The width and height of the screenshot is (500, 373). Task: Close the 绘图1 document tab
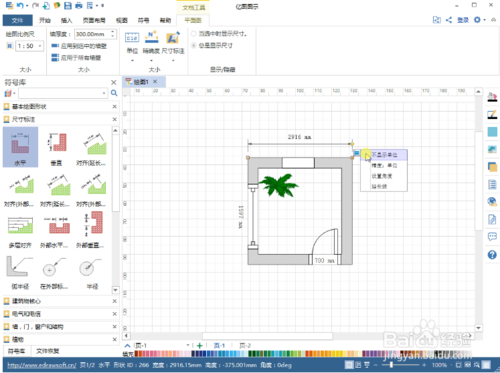click(x=155, y=81)
